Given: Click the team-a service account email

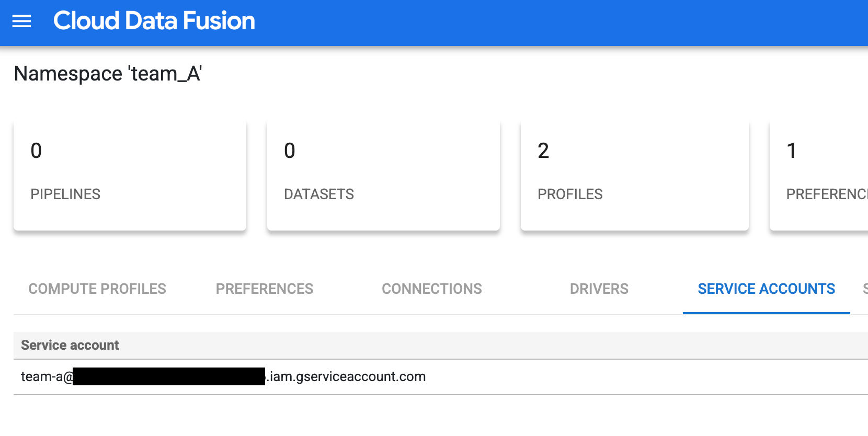Looking at the screenshot, I should (x=223, y=376).
